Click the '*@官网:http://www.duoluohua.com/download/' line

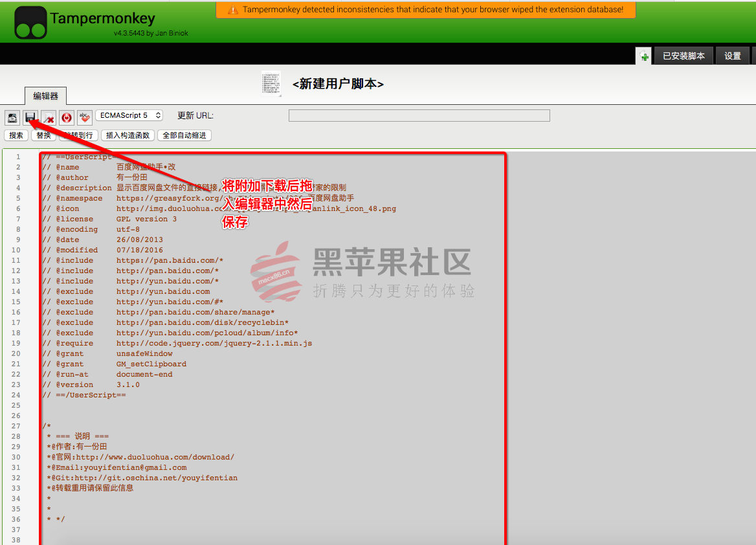140,457
